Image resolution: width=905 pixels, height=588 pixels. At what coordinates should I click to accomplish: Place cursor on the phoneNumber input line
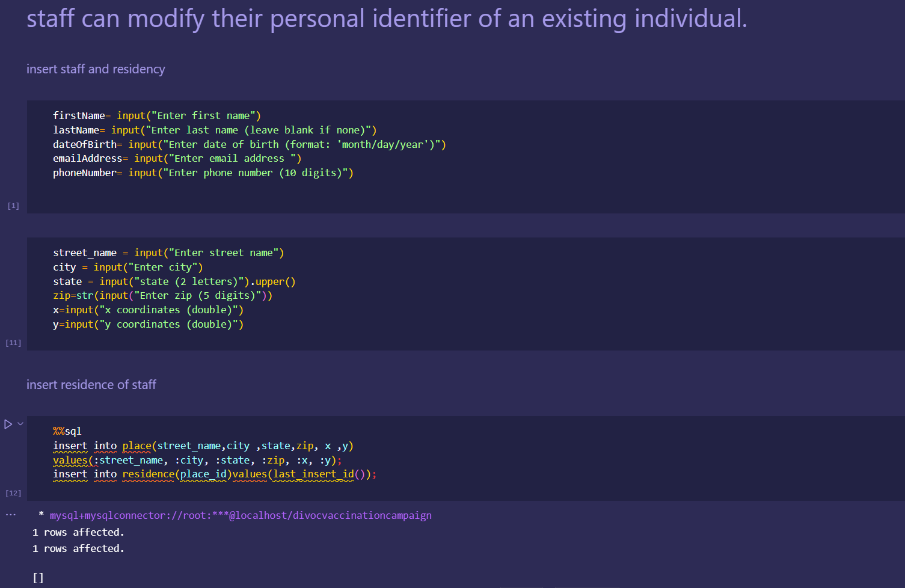[x=203, y=173]
